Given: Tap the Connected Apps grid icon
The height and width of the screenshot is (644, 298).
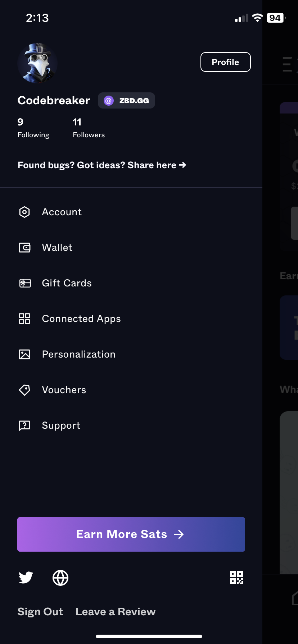Looking at the screenshot, I should coord(24,319).
